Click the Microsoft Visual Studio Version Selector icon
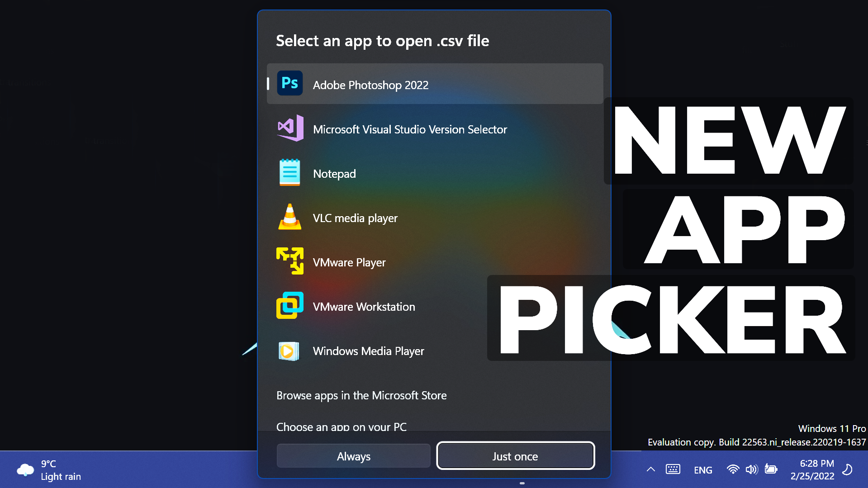 pyautogui.click(x=290, y=128)
